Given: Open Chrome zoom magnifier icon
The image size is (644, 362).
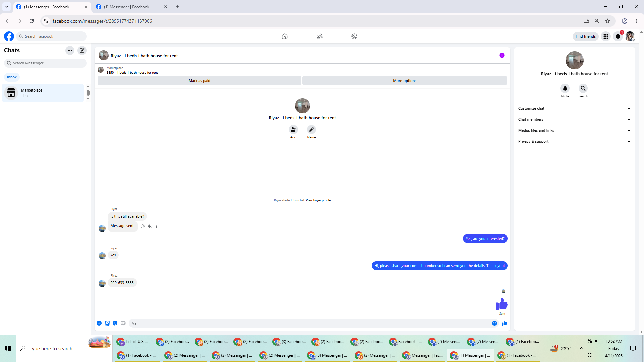Looking at the screenshot, I should click(597, 21).
